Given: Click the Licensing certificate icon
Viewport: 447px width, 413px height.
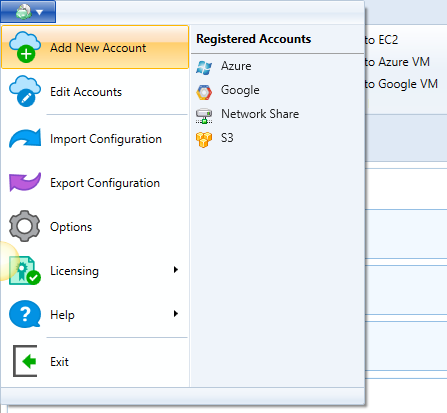Looking at the screenshot, I should (x=25, y=270).
